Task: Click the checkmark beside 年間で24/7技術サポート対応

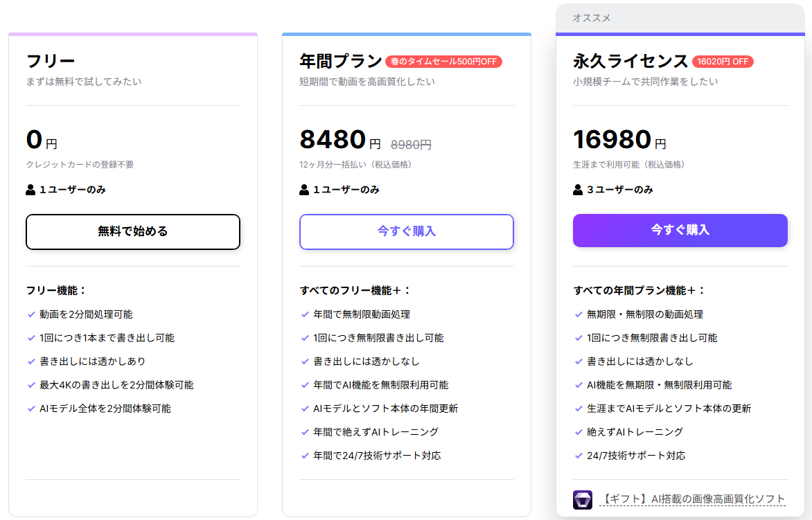Action: [305, 456]
